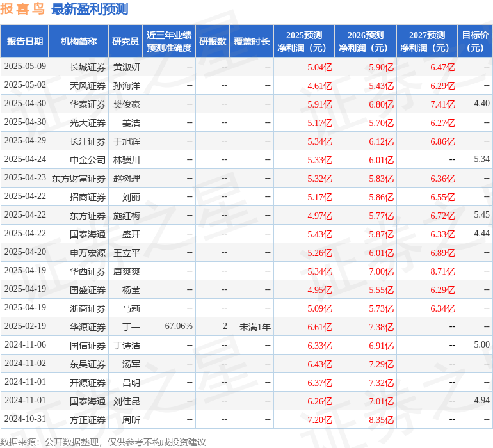Click the 4.40 target price
Screen dimensions: 493x448
coord(481,103)
